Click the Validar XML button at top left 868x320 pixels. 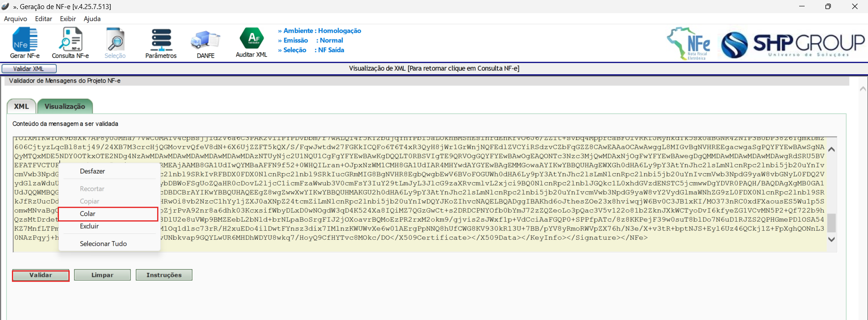(29, 69)
